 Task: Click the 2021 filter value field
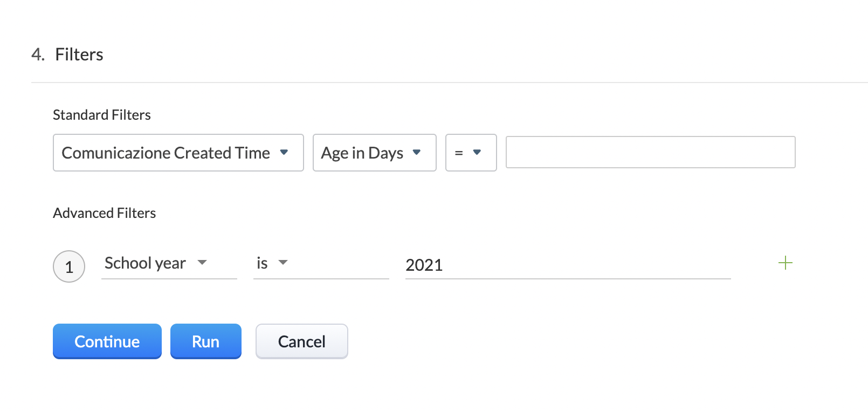point(567,265)
